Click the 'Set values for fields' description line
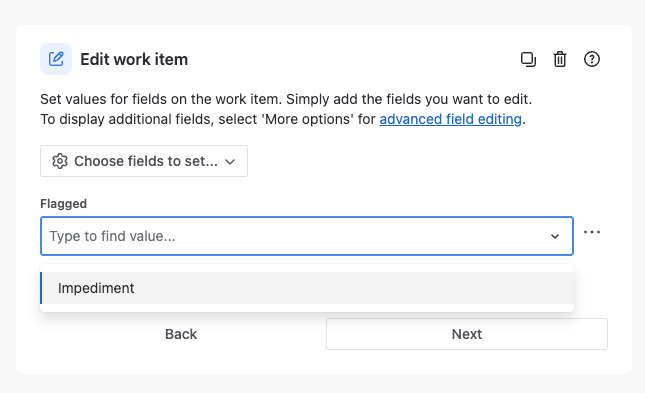645x393 pixels. [286, 99]
